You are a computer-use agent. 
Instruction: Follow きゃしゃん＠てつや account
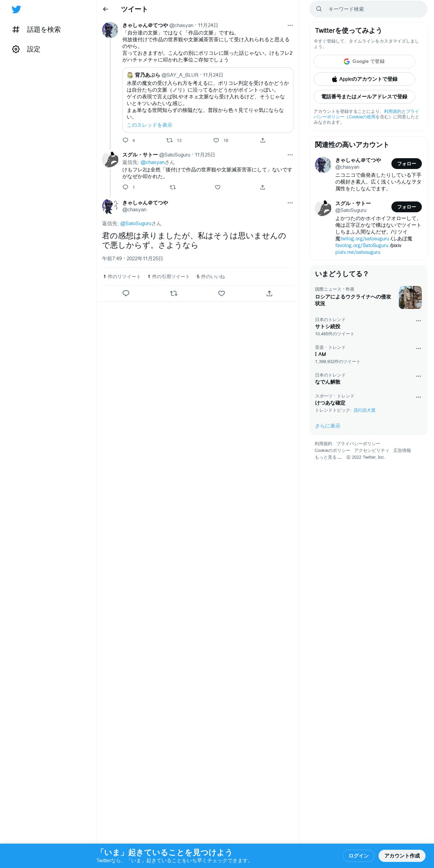point(406,164)
